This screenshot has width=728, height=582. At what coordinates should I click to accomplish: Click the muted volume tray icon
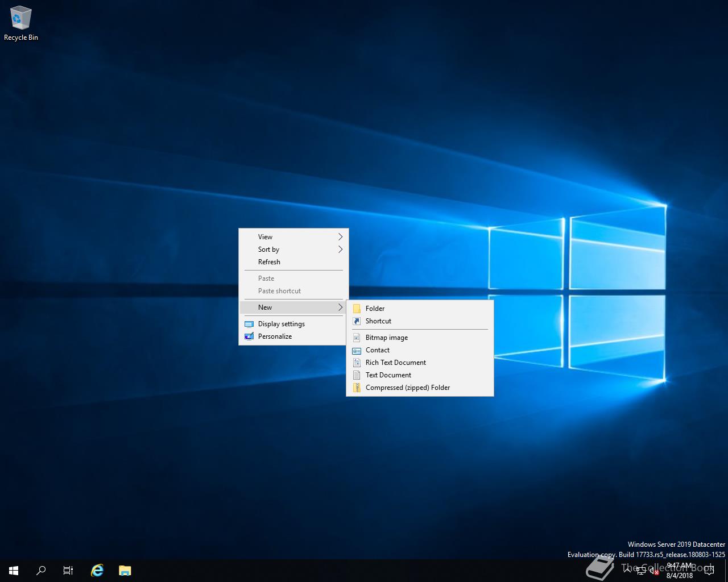coord(654,570)
